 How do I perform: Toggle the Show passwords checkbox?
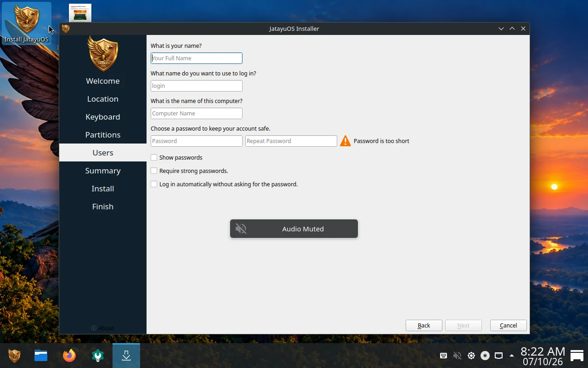click(x=154, y=157)
